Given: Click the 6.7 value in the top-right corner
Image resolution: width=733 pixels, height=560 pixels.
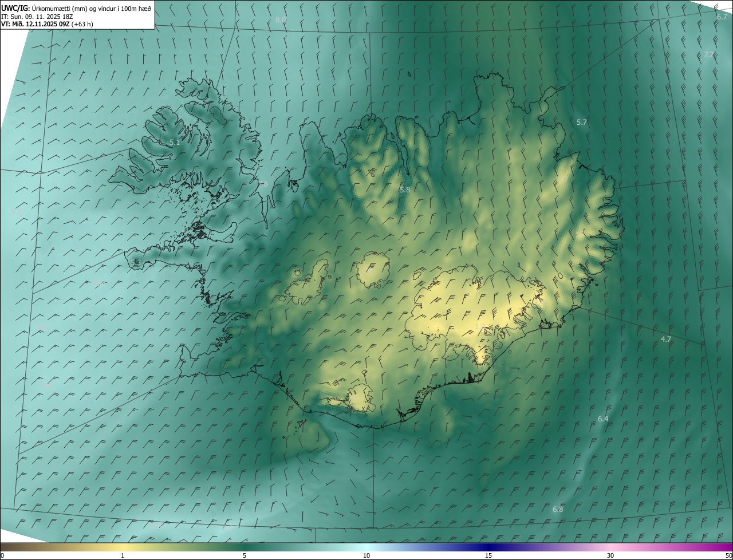Looking at the screenshot, I should [x=722, y=17].
